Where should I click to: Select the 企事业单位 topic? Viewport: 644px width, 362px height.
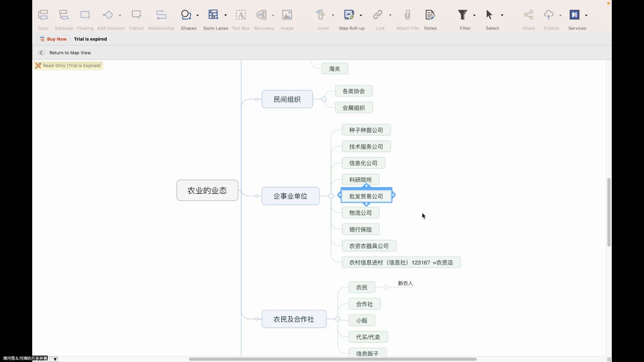pyautogui.click(x=290, y=196)
